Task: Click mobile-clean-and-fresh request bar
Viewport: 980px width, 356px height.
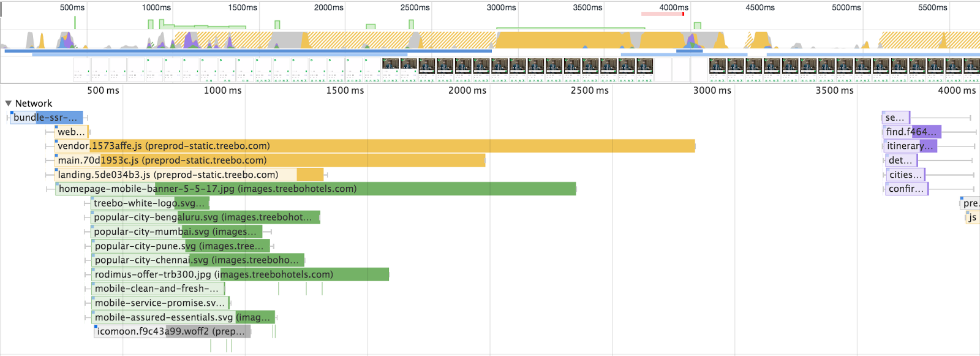Action: click(x=158, y=289)
